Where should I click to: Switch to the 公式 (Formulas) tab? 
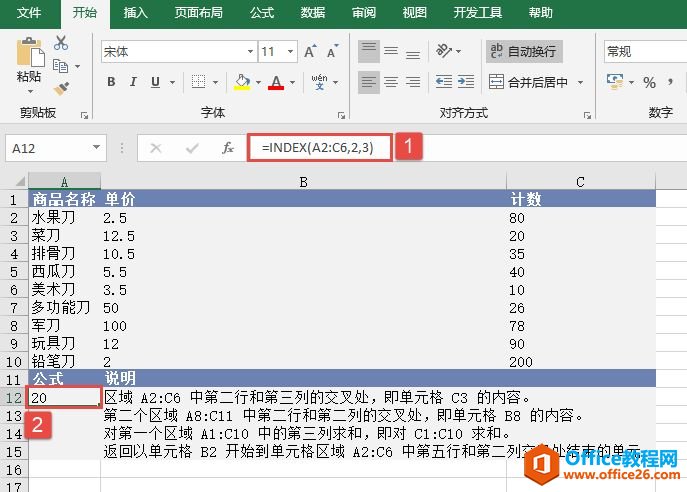(262, 13)
